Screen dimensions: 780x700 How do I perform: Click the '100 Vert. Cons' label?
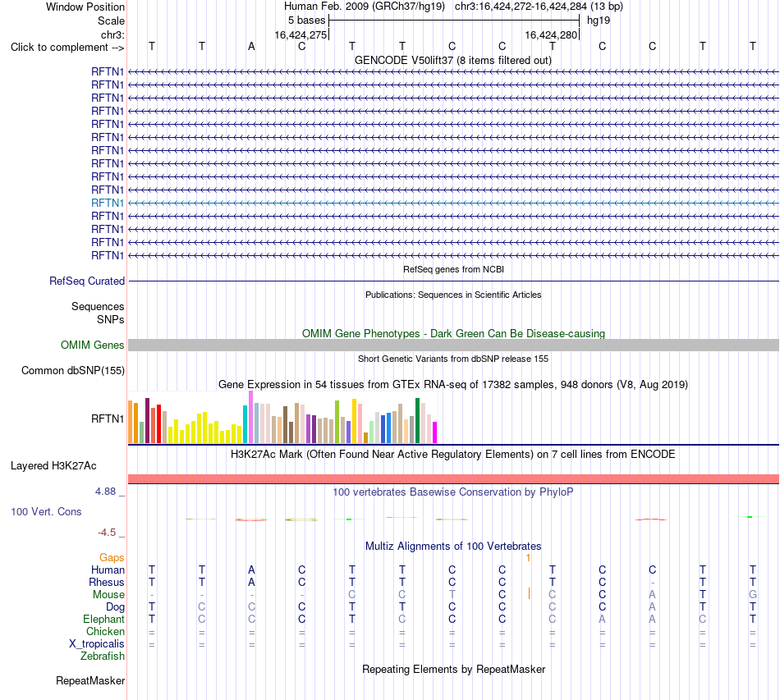(x=46, y=511)
